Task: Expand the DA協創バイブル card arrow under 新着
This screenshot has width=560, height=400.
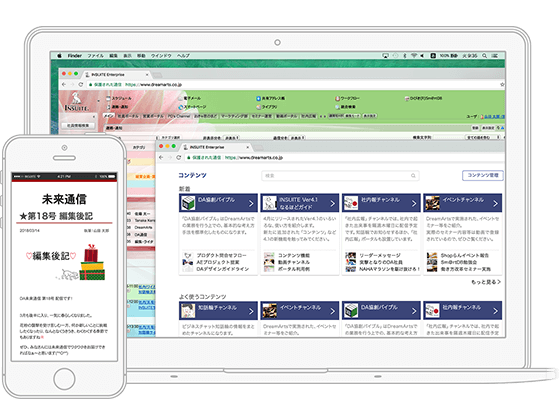Action: (251, 203)
